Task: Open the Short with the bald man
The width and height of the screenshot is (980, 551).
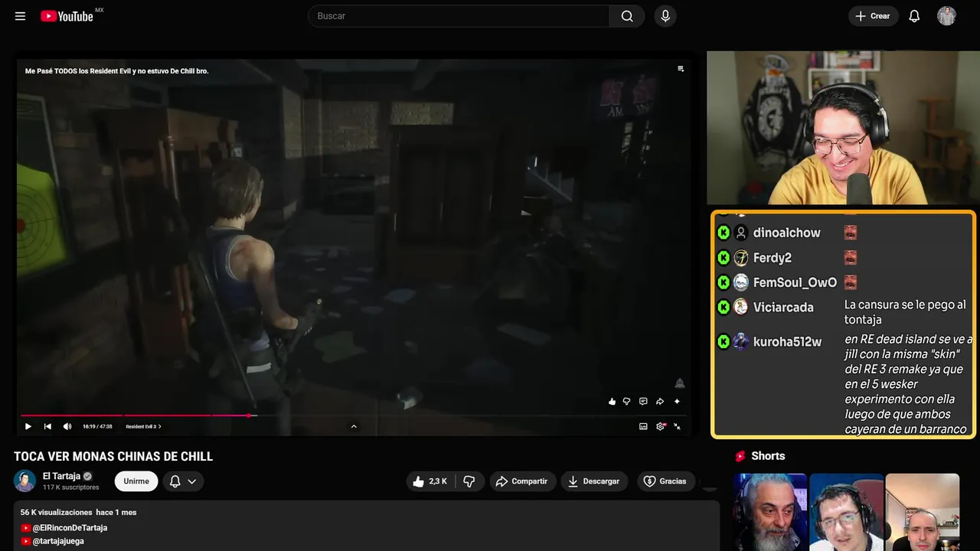Action: [x=922, y=512]
